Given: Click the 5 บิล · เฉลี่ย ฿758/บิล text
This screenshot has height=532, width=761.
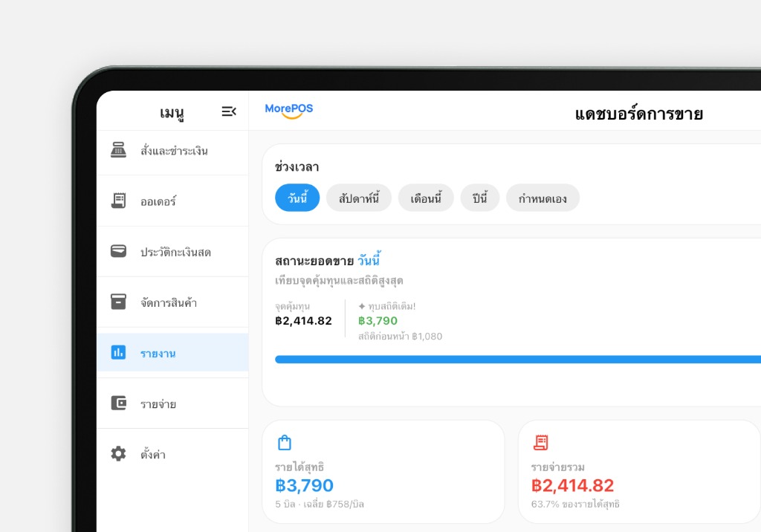Looking at the screenshot, I should [320, 504].
